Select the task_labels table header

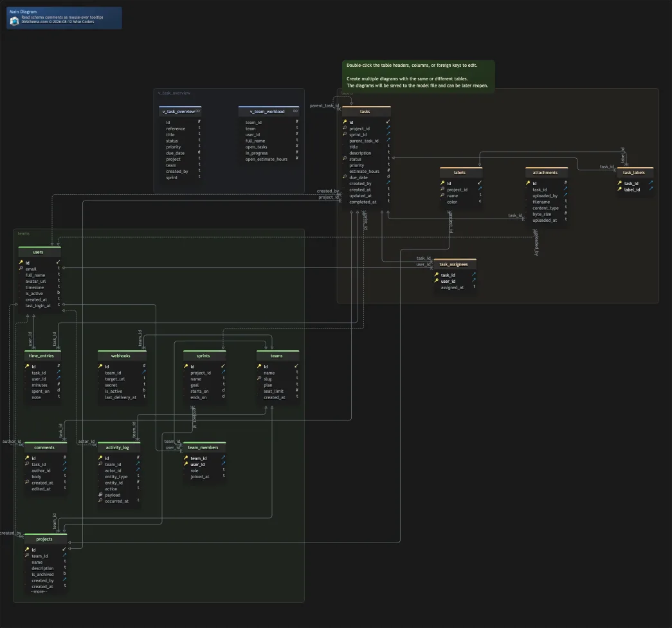[635, 173]
